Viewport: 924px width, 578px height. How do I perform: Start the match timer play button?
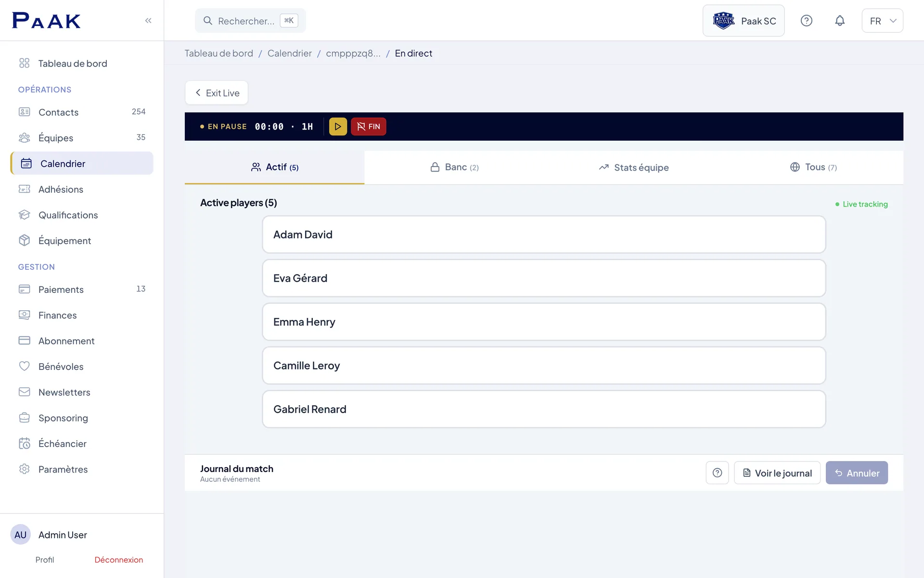click(338, 127)
